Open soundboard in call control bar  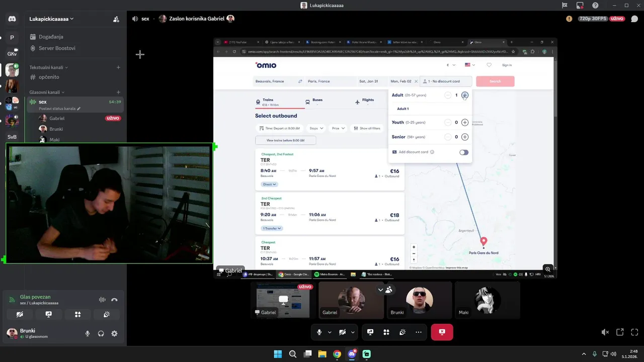[403, 332]
